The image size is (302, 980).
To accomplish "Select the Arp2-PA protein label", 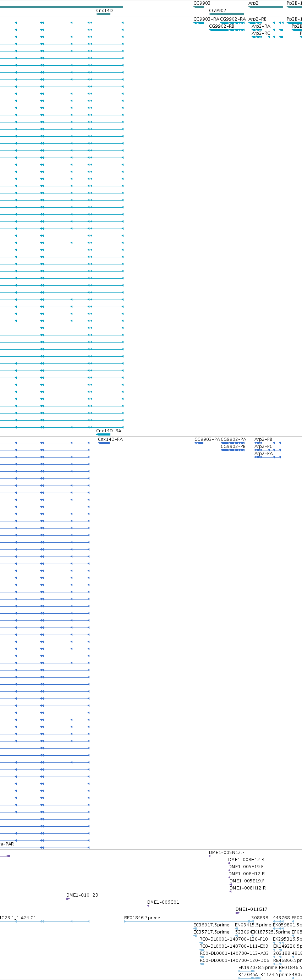I will (264, 454).
